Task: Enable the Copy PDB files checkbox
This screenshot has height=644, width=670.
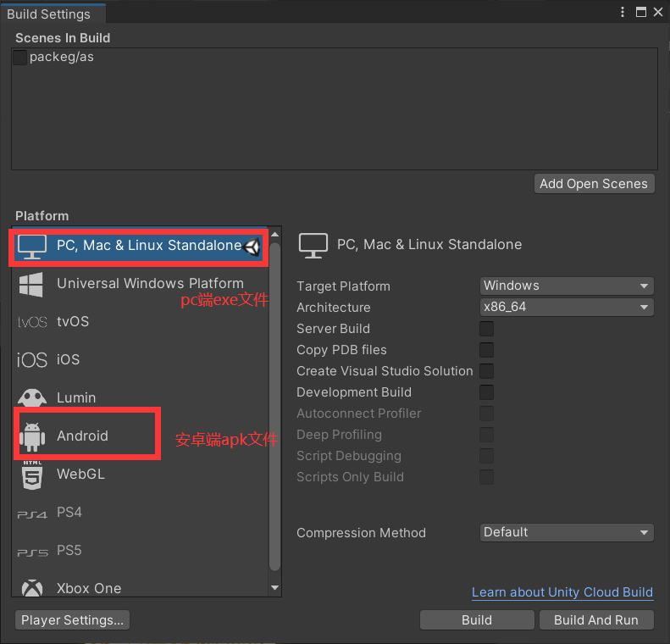Action: click(486, 350)
